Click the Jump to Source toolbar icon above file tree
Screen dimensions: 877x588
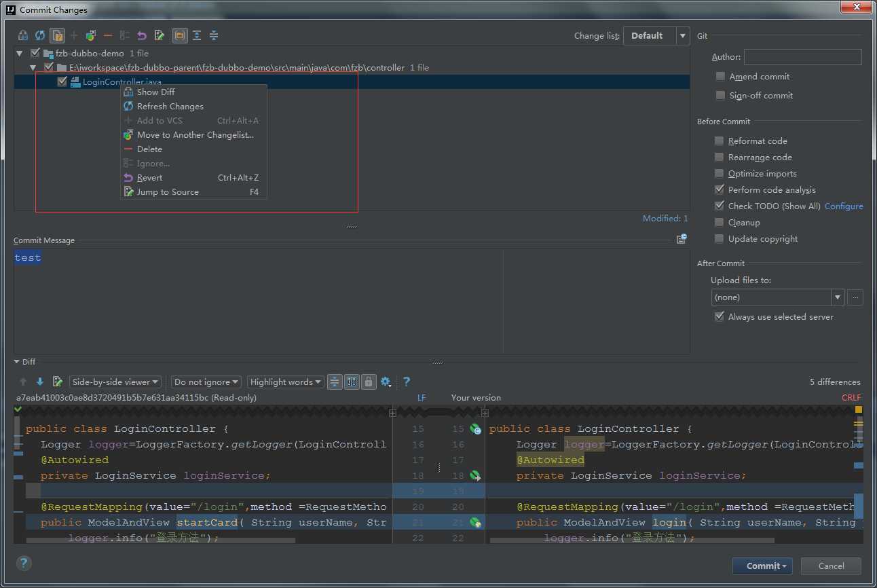coord(159,35)
